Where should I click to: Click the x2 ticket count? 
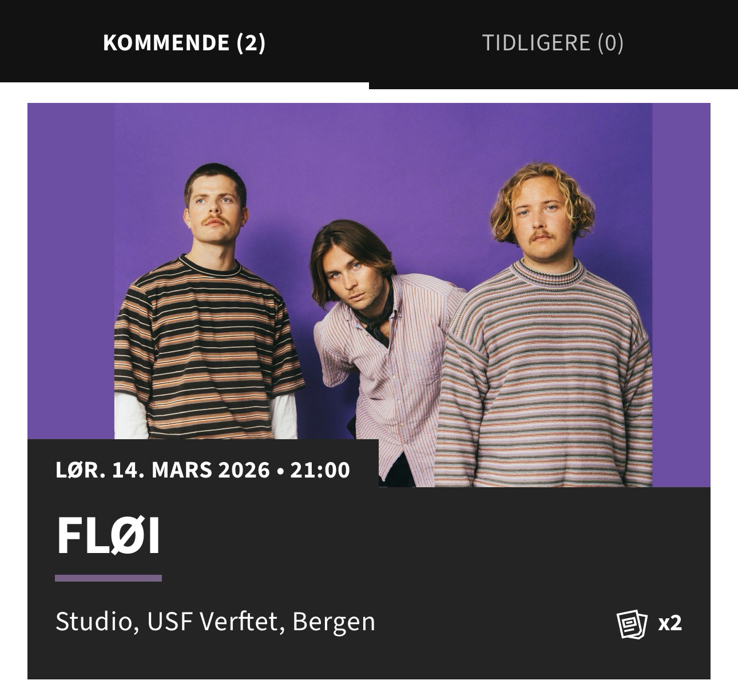(x=670, y=623)
